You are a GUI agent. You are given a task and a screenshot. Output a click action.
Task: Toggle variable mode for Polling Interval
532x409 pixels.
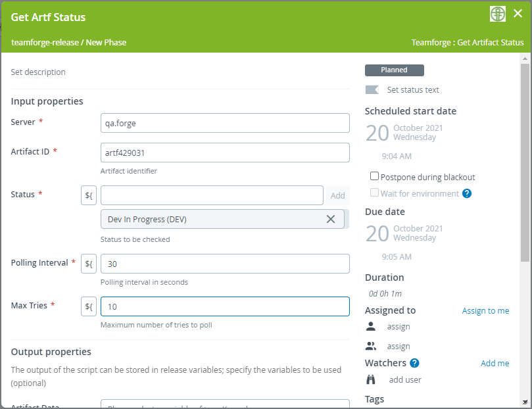pyautogui.click(x=89, y=264)
